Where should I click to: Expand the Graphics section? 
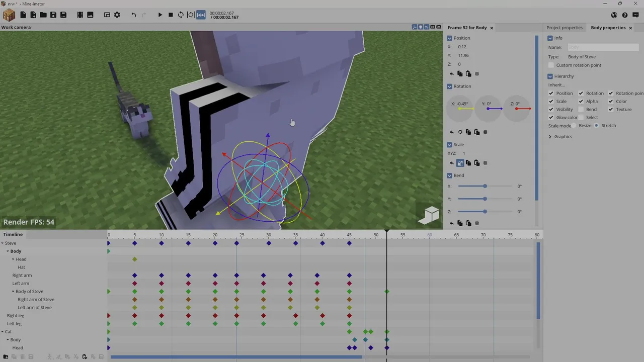coord(550,137)
